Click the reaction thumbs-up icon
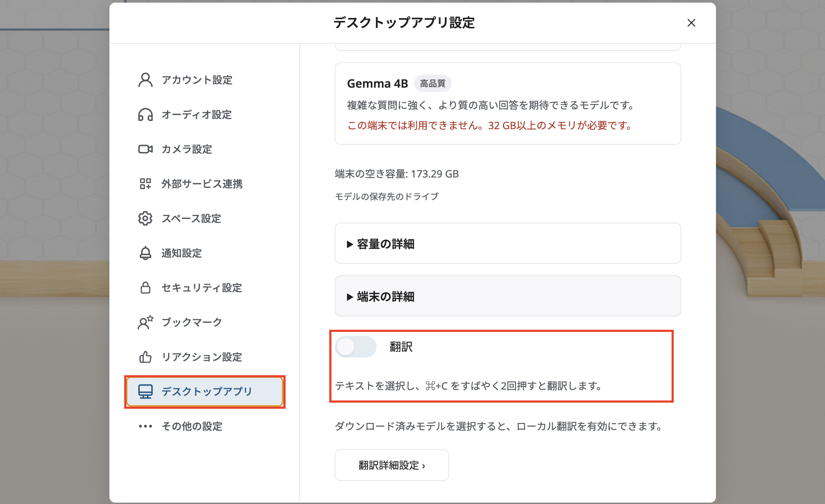This screenshot has width=825, height=504. tap(146, 357)
